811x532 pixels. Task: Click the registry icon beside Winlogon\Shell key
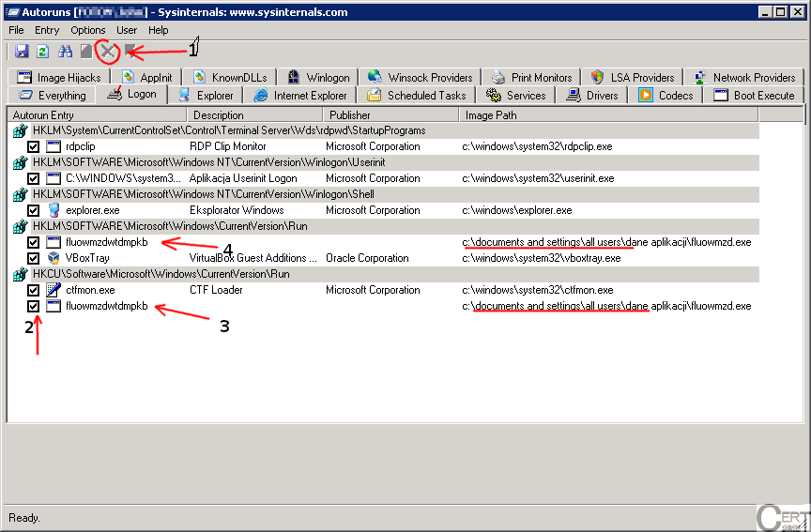(x=20, y=195)
